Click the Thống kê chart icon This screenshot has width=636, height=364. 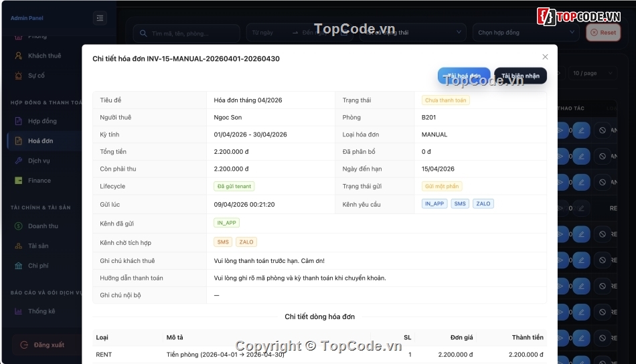[x=18, y=311]
